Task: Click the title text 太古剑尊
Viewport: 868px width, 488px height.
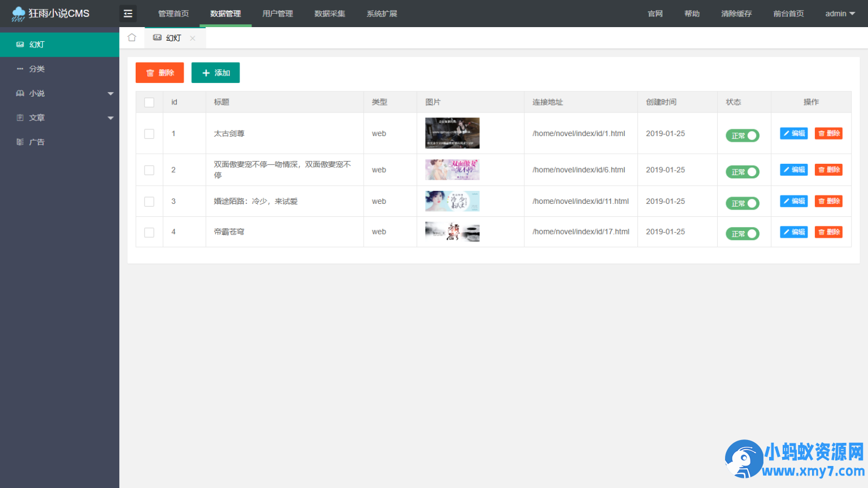Action: [x=229, y=134]
